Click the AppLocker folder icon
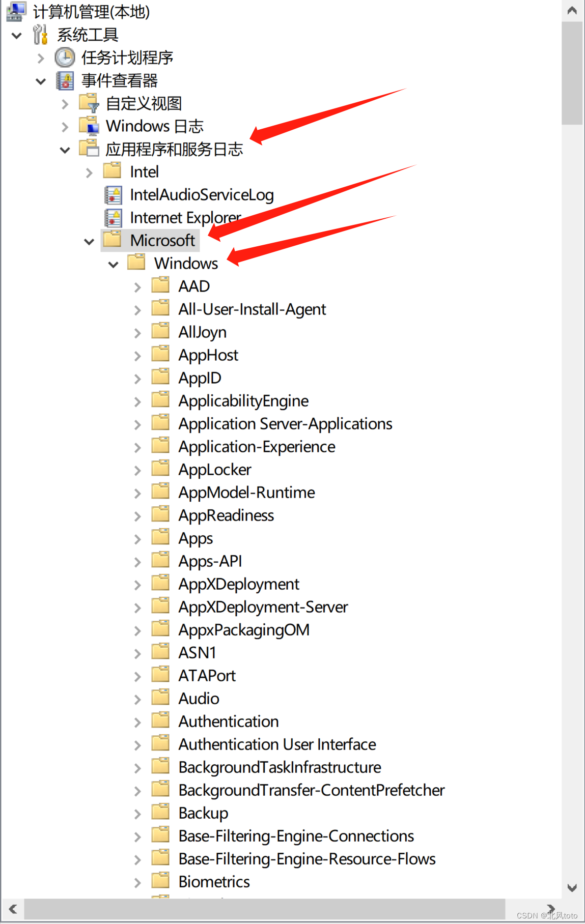Screen dimensions: 585x924 160,468
